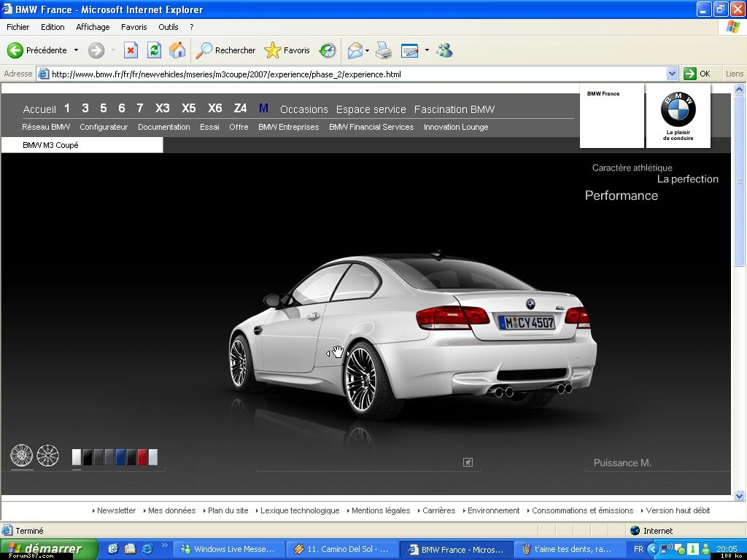Screen dimensions: 747x560
Task: Click the Stop loading toolbar icon
Action: 131,50
